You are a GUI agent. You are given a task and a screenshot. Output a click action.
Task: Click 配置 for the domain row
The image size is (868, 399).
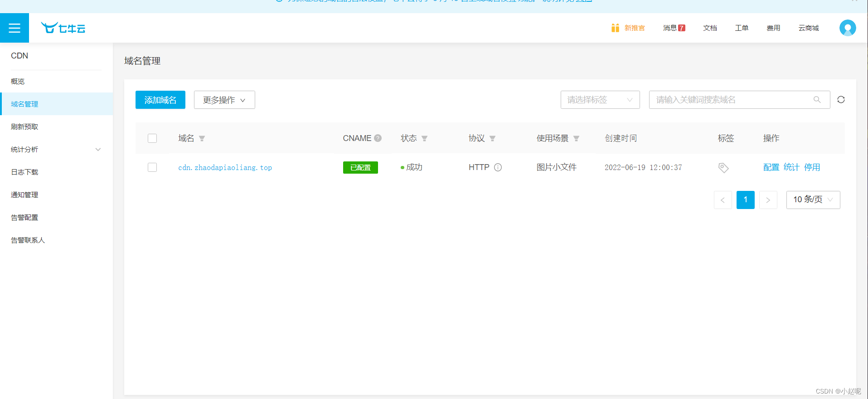click(x=771, y=167)
